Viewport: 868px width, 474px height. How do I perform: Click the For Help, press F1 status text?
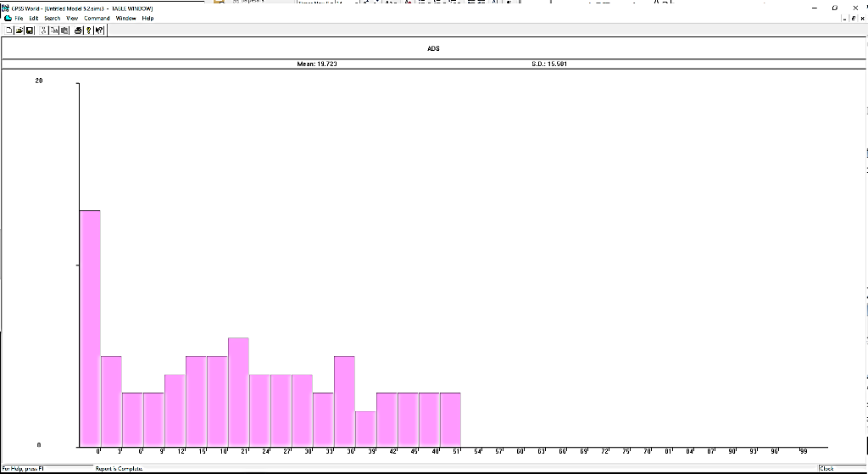[x=23, y=469]
